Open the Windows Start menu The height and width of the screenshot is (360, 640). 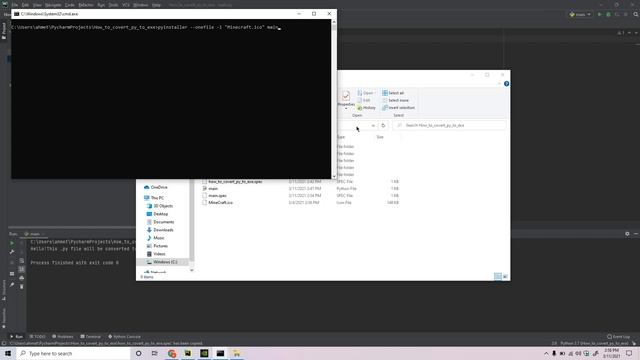[x=8, y=353]
